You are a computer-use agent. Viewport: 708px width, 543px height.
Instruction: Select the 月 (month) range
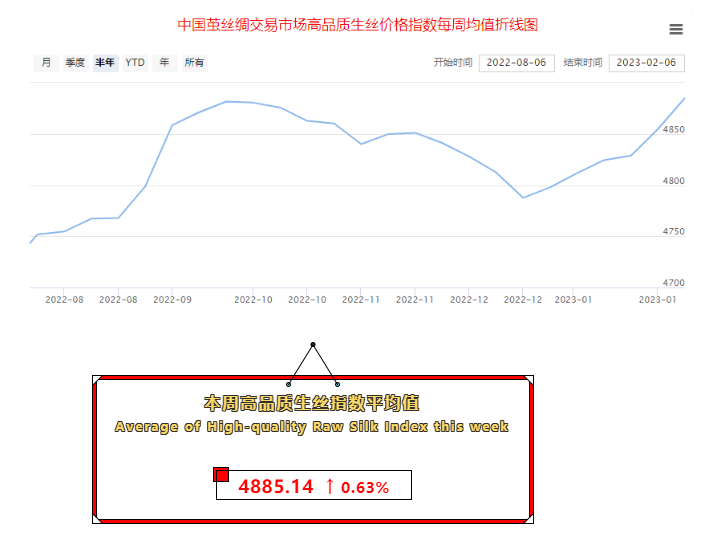[45, 63]
